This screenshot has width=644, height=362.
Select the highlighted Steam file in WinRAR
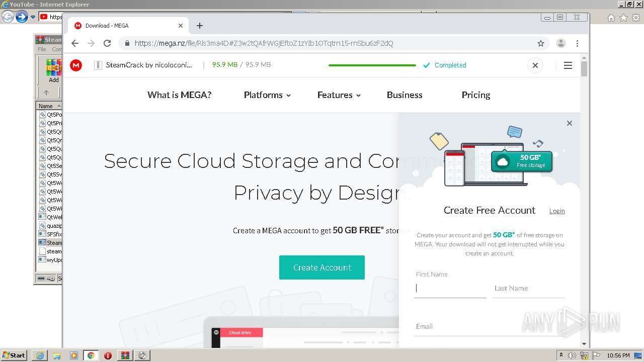click(50, 243)
